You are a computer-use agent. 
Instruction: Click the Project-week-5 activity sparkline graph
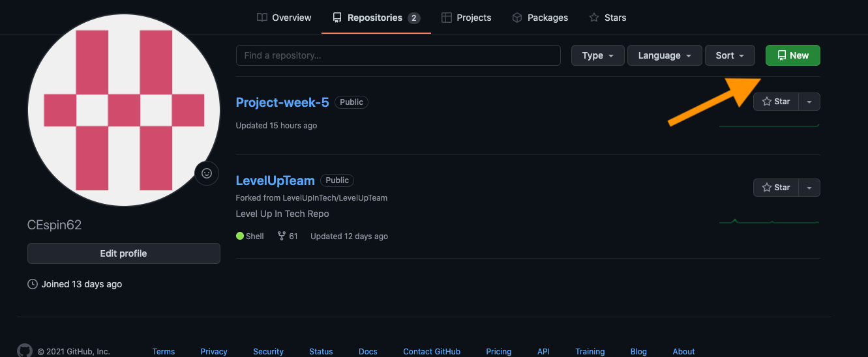(769, 124)
